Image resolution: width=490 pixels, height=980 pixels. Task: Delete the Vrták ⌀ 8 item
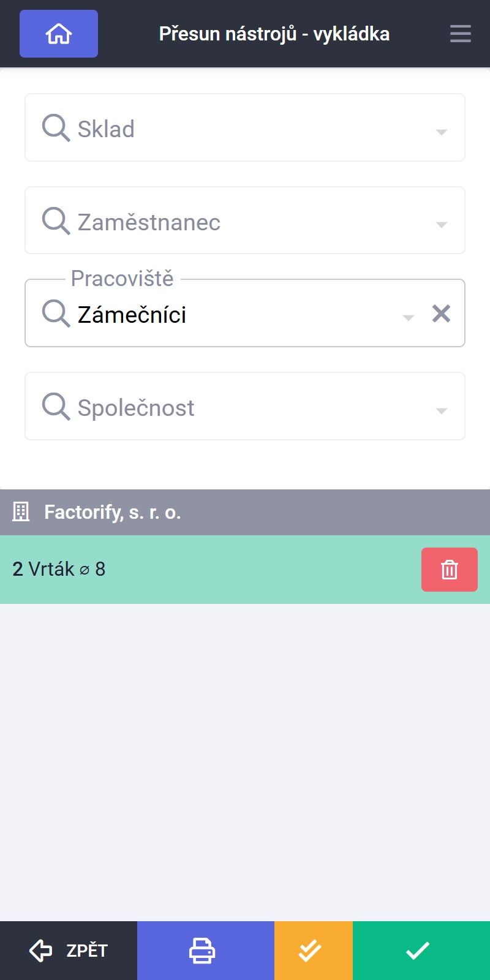point(450,570)
